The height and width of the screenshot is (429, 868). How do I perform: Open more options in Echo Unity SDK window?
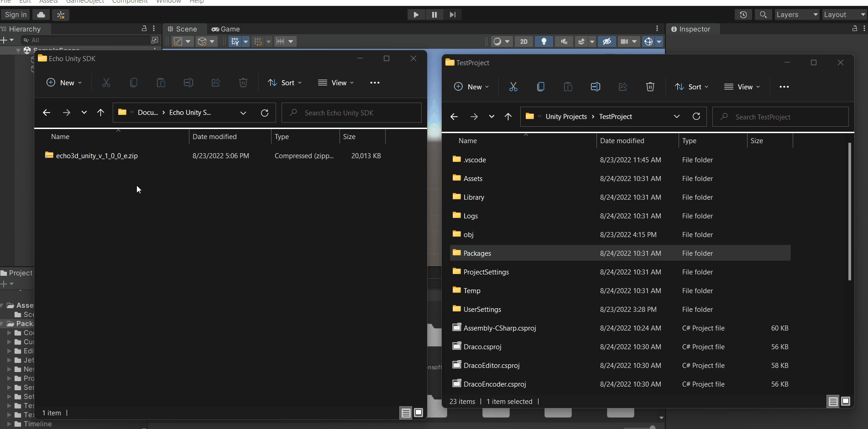pos(375,83)
